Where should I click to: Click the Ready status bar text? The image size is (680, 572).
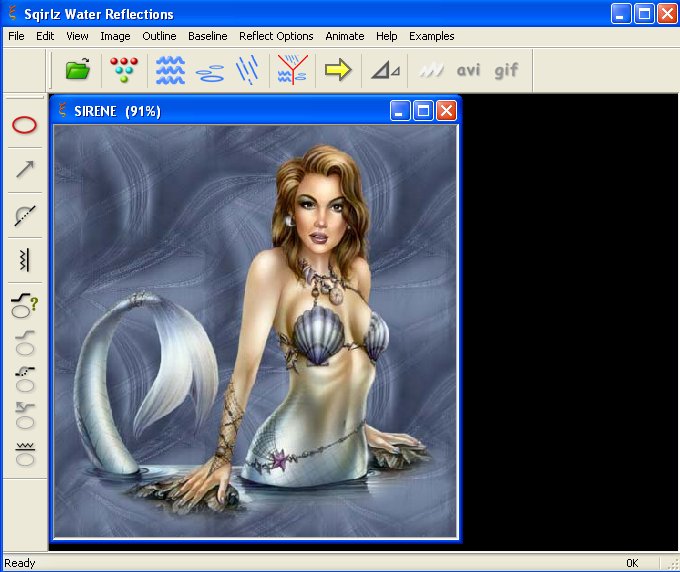[x=20, y=563]
